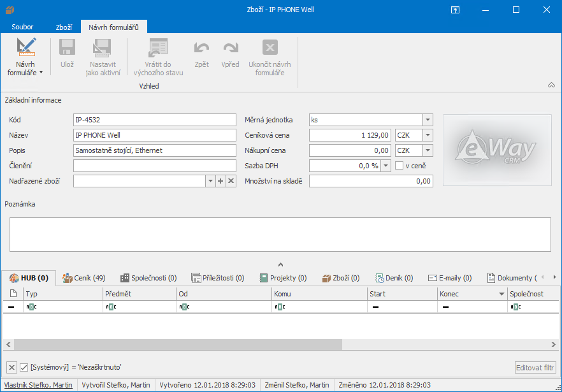Click the Zpět undo arrow

(x=201, y=48)
